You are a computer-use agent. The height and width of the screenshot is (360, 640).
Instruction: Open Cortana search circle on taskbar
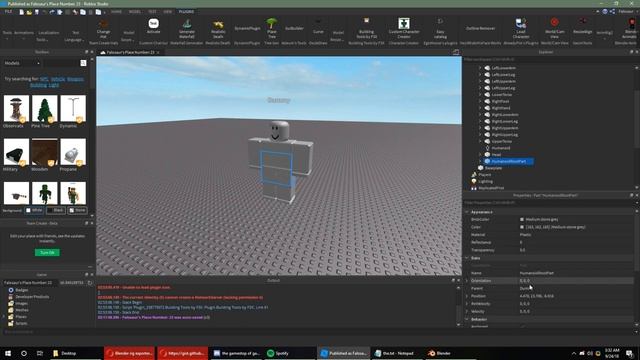(x=24, y=353)
